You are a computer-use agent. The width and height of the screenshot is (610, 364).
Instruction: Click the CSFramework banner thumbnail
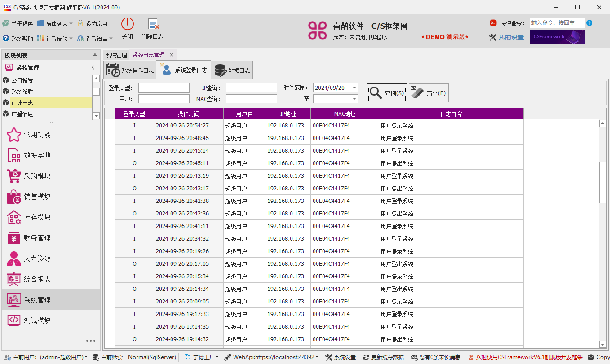557,37
